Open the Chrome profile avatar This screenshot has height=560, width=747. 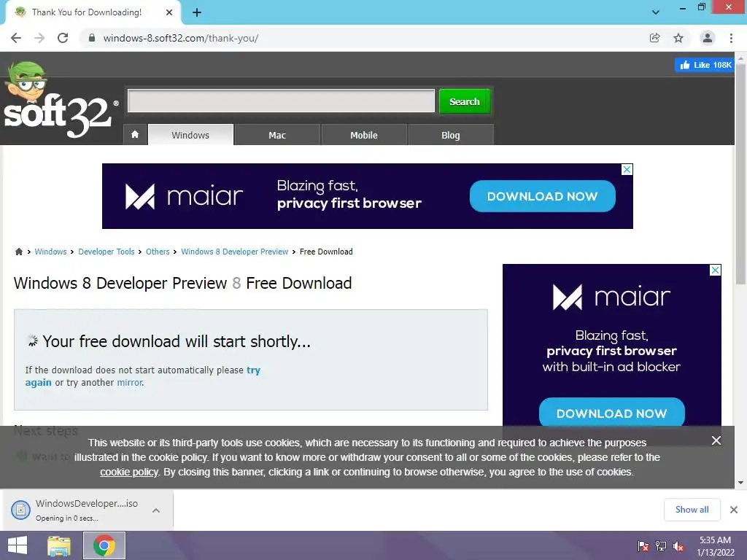pos(708,38)
